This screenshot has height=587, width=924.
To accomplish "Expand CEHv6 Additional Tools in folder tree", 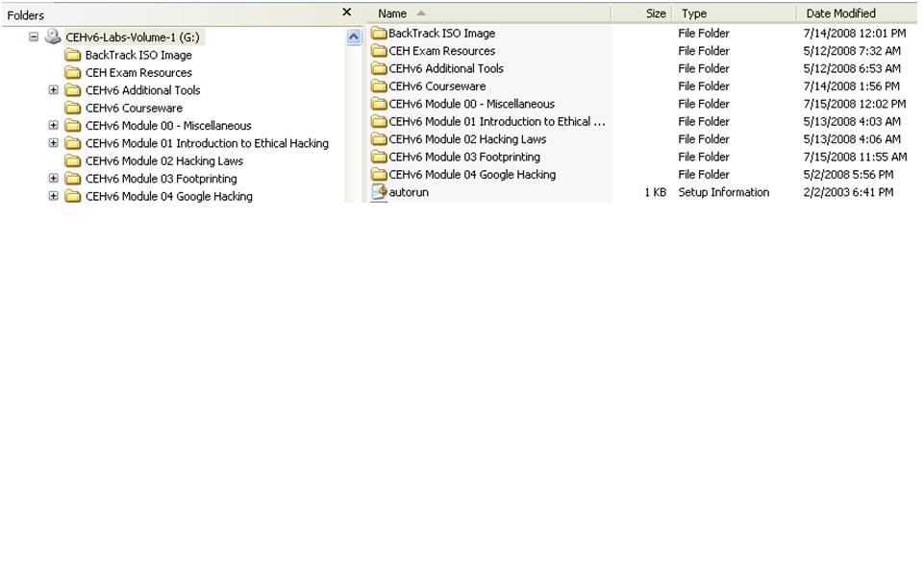I will click(x=54, y=90).
